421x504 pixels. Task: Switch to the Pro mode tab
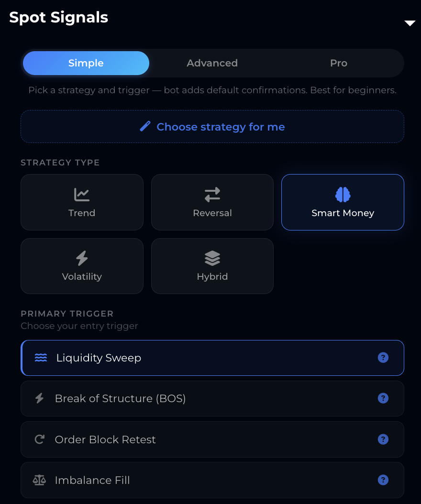tap(338, 63)
